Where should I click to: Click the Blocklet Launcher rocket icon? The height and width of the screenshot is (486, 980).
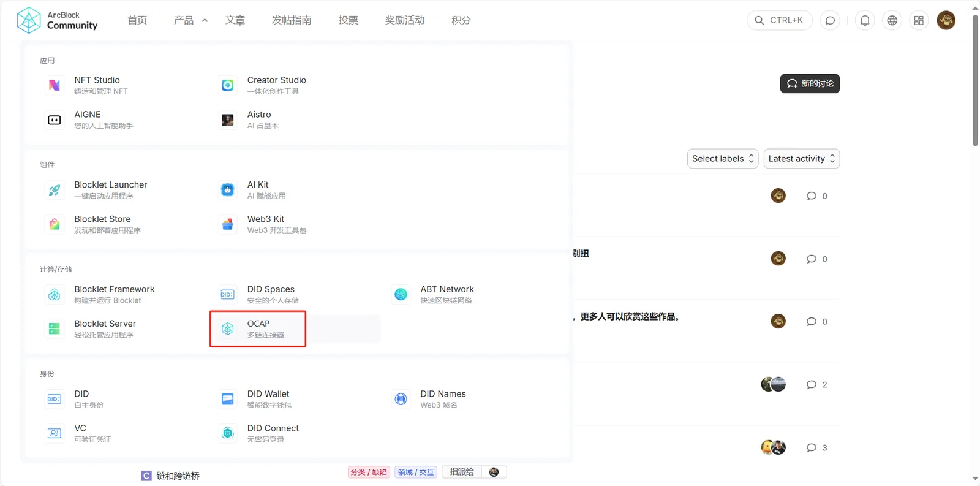tap(55, 190)
